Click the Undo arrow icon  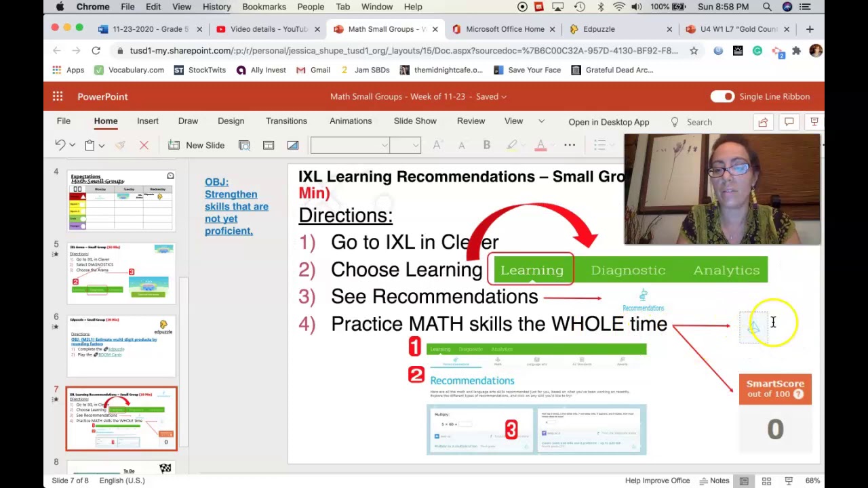60,145
